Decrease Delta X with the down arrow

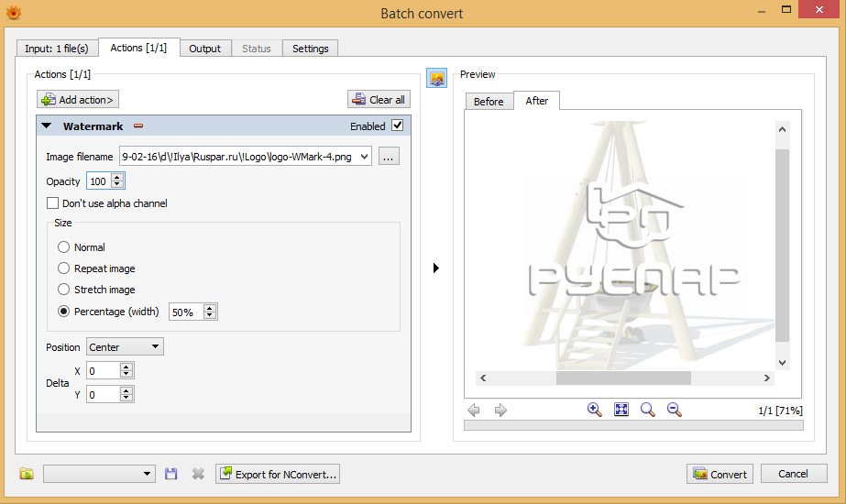pyautogui.click(x=126, y=375)
